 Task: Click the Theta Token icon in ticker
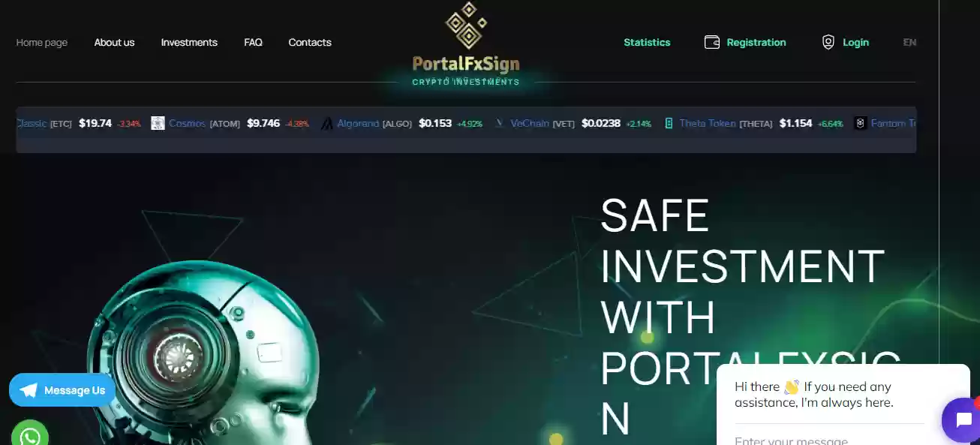click(x=669, y=123)
